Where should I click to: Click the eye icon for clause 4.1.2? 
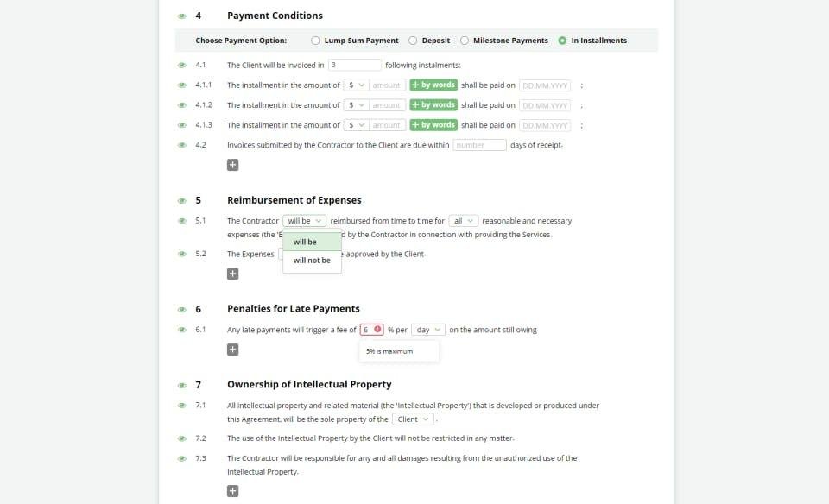182,105
